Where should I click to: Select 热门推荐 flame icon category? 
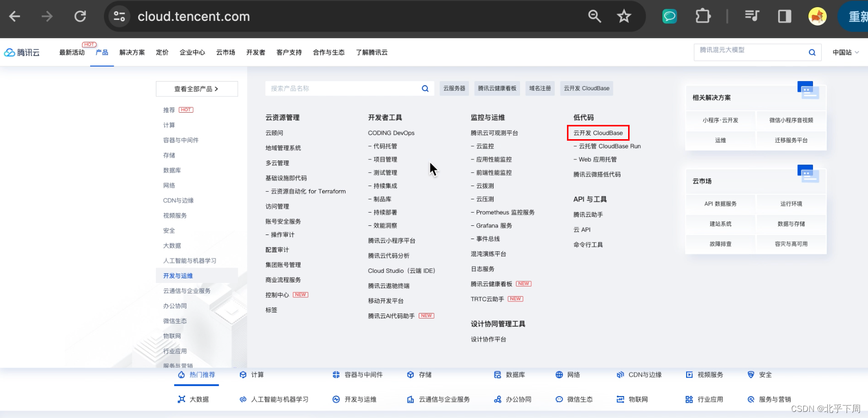(x=181, y=375)
